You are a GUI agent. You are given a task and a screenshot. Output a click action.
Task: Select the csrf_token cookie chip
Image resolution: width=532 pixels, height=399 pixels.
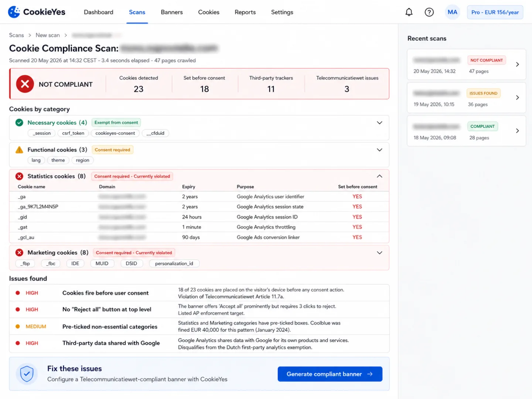point(73,133)
